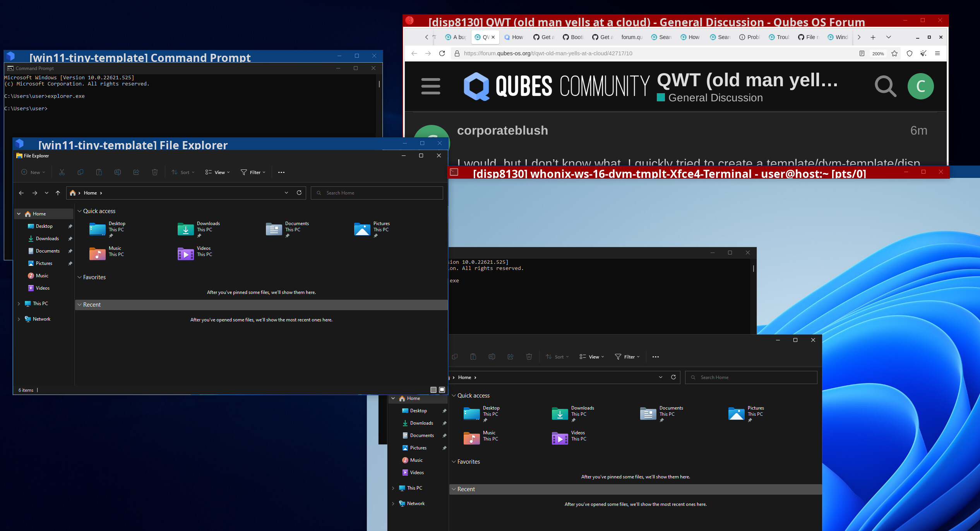Screen dimensions: 980x531
Task: Switch to the "forum.qu" browser tab
Action: 632,37
